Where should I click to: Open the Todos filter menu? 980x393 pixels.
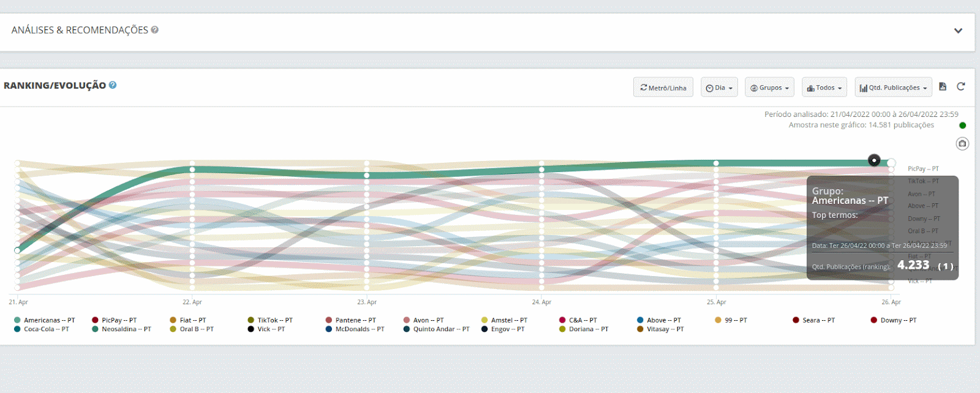824,88
